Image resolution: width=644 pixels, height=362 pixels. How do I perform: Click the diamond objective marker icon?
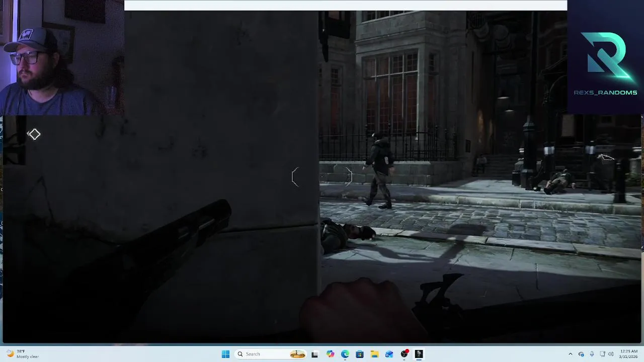point(34,134)
